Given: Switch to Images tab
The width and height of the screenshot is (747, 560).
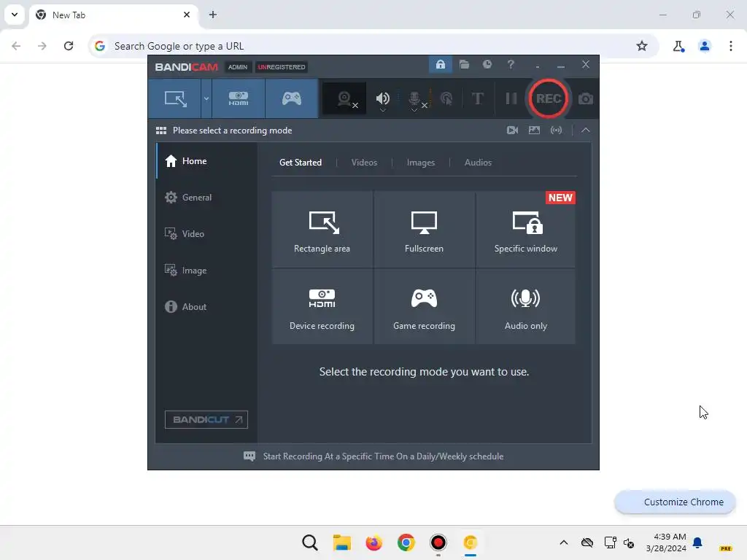Looking at the screenshot, I should pos(421,163).
